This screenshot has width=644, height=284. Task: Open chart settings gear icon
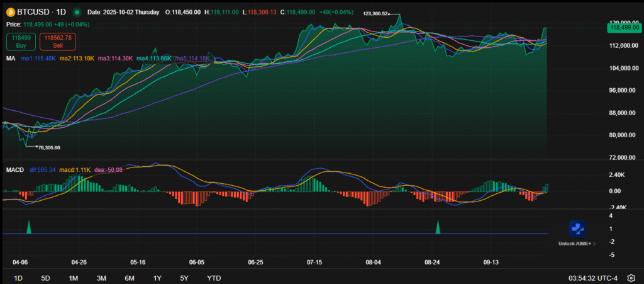[631, 278]
